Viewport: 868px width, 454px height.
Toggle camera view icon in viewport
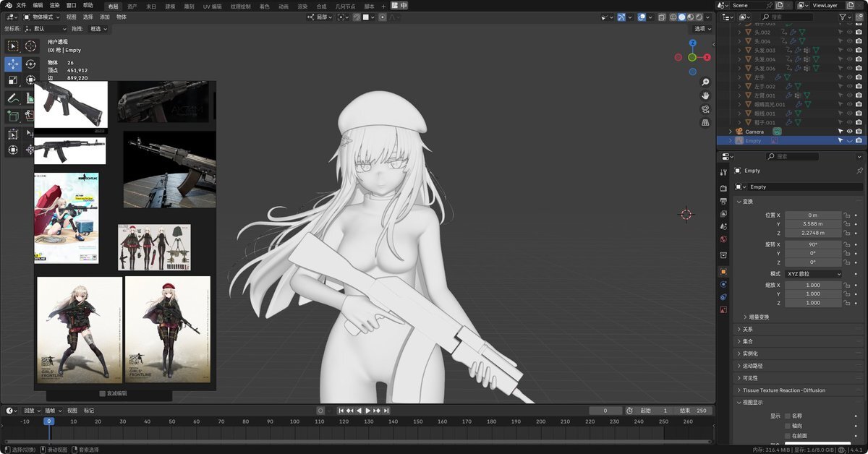pyautogui.click(x=705, y=109)
